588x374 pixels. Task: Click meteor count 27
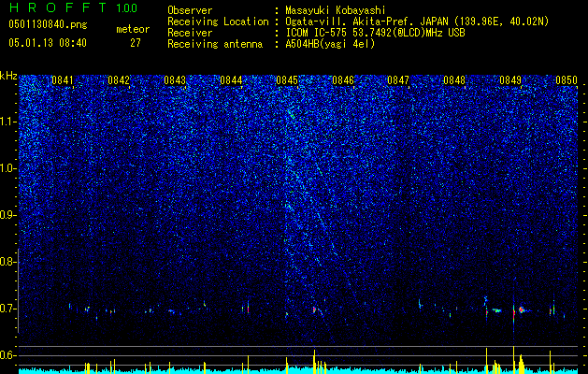[136, 43]
